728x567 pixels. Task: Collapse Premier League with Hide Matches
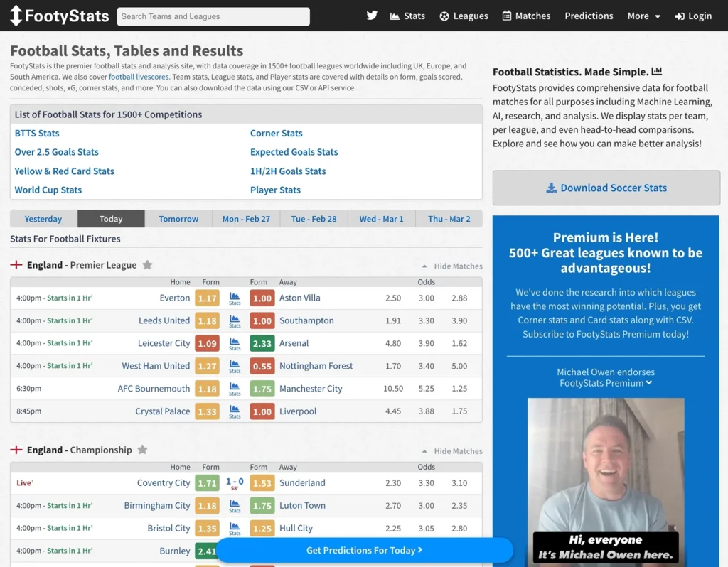452,266
